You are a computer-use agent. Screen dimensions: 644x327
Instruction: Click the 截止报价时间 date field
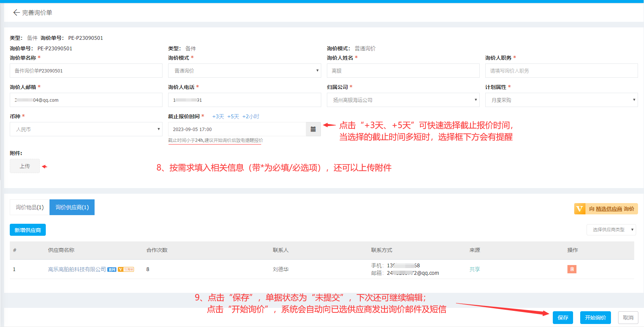coord(237,129)
